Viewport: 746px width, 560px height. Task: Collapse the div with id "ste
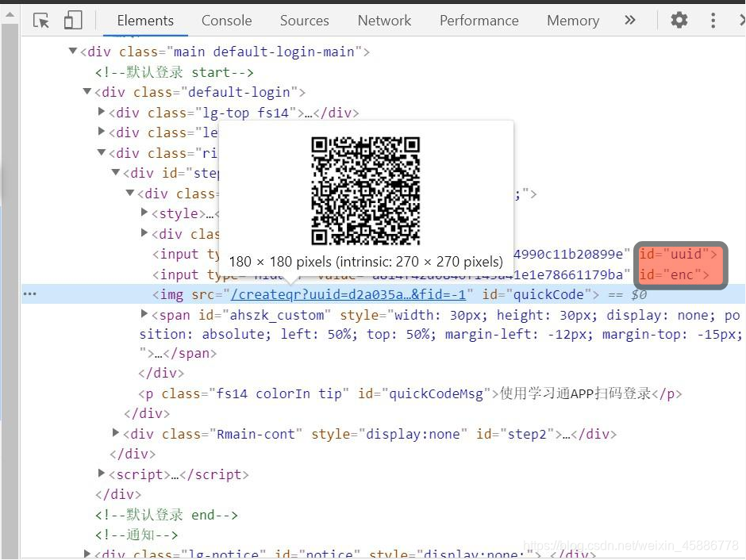[116, 172]
